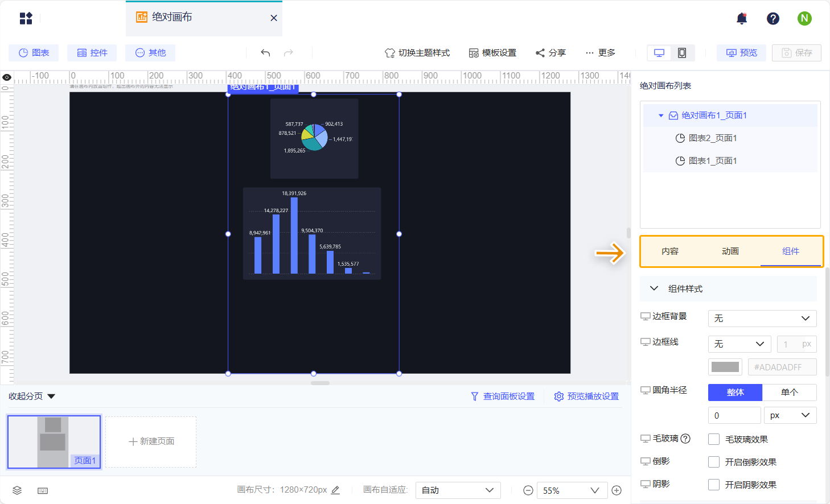Screen dimensions: 830x504
Task: Edit canvas size with pencil icon
Action: 335,490
